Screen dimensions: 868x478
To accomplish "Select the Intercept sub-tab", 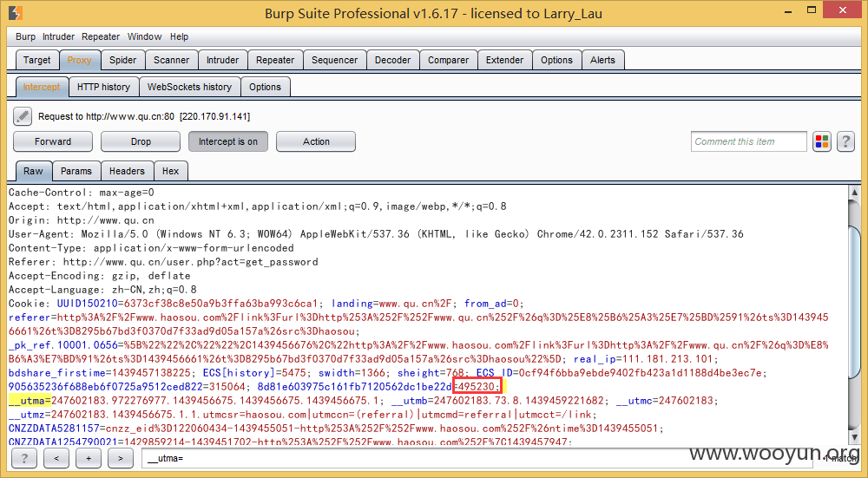I will pos(42,87).
